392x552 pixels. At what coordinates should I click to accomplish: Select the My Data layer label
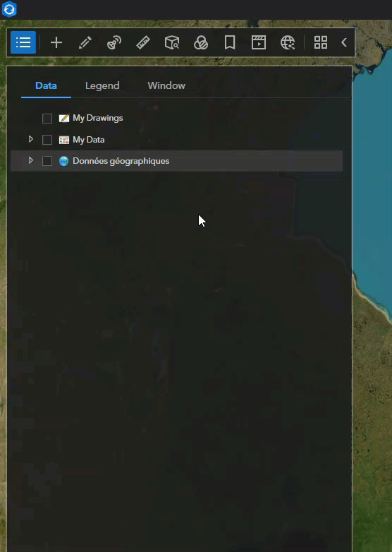pos(89,140)
